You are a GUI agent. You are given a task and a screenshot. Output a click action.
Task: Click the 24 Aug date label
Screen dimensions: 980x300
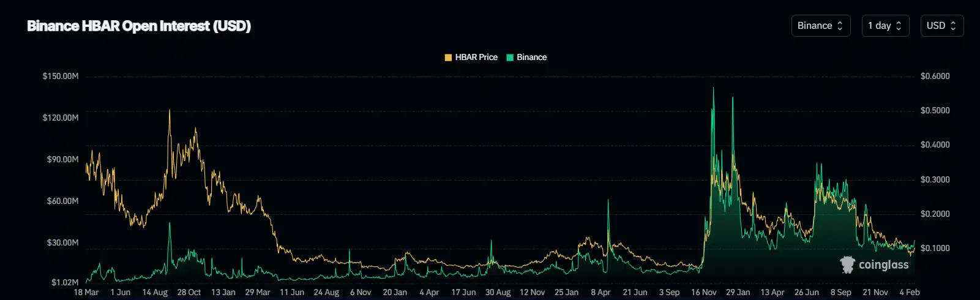tap(326, 292)
